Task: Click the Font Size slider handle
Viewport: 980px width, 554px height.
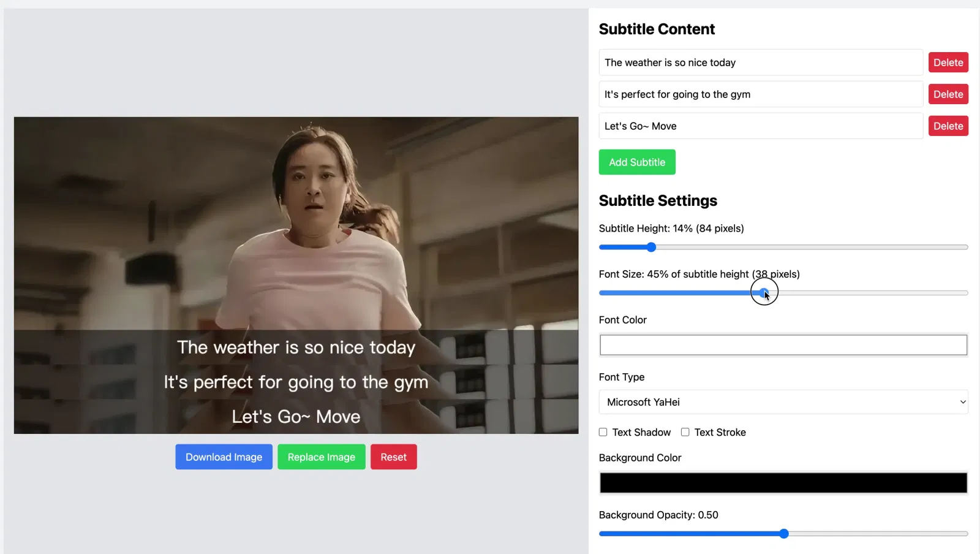Action: click(x=764, y=293)
